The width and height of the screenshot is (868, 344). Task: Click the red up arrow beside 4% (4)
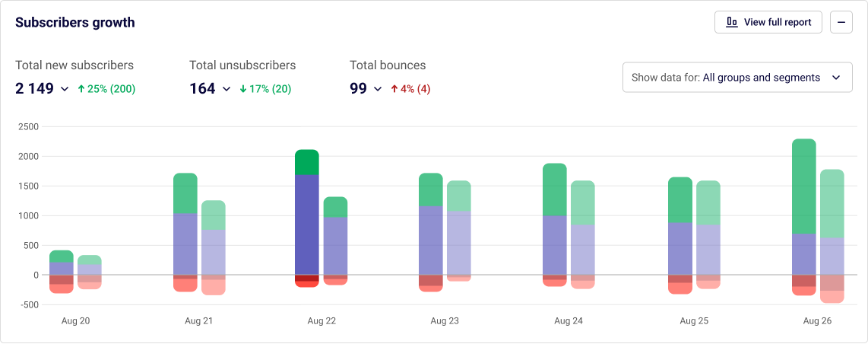pyautogui.click(x=394, y=89)
